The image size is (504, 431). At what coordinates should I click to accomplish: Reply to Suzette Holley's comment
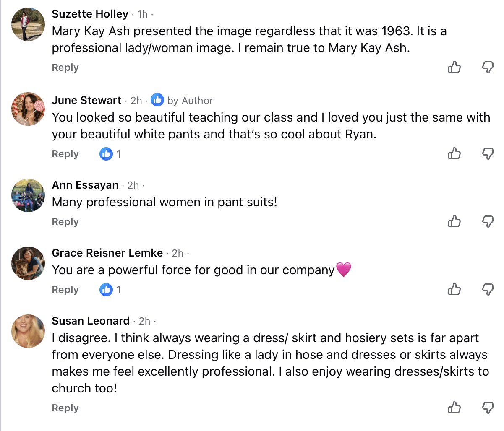click(65, 68)
